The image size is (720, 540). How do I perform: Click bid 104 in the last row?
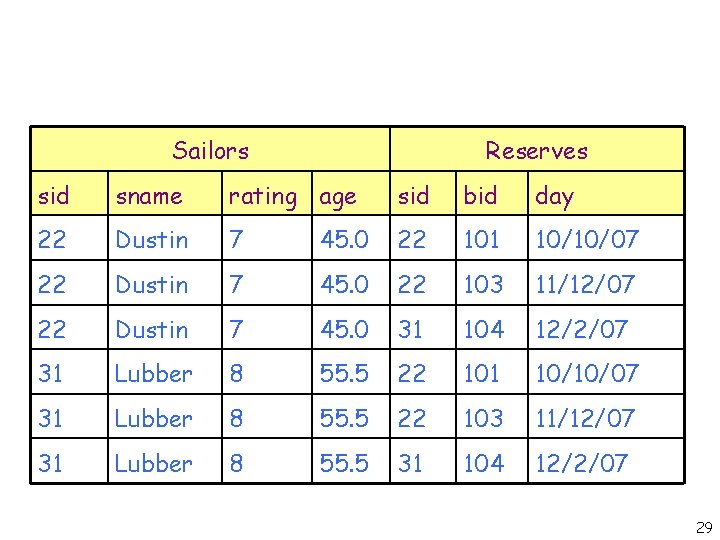(483, 463)
